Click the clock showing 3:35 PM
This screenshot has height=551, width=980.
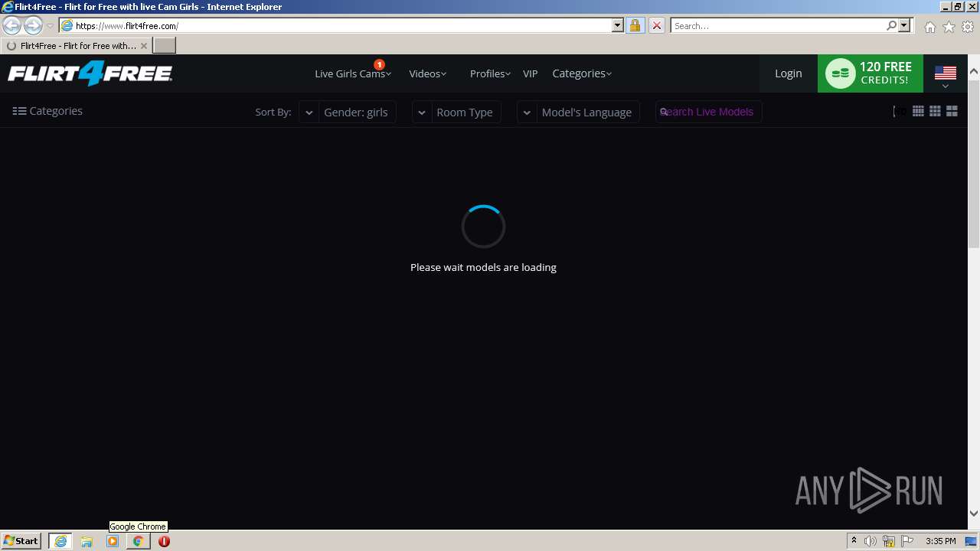(x=940, y=541)
